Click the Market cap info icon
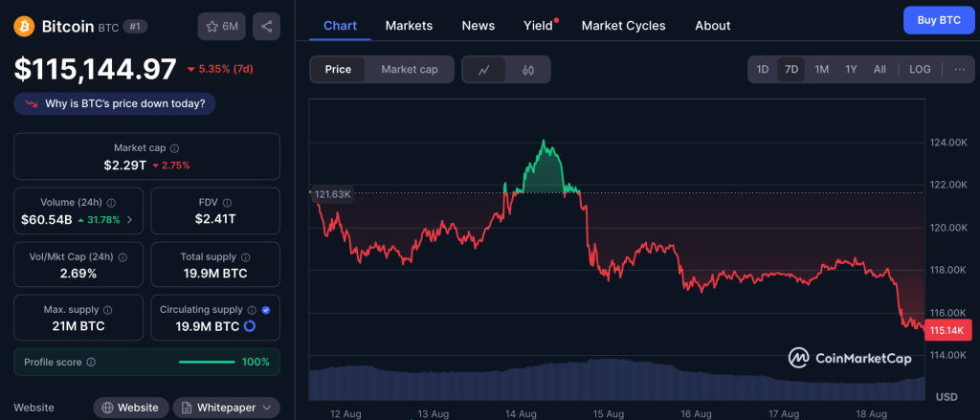 (174, 148)
